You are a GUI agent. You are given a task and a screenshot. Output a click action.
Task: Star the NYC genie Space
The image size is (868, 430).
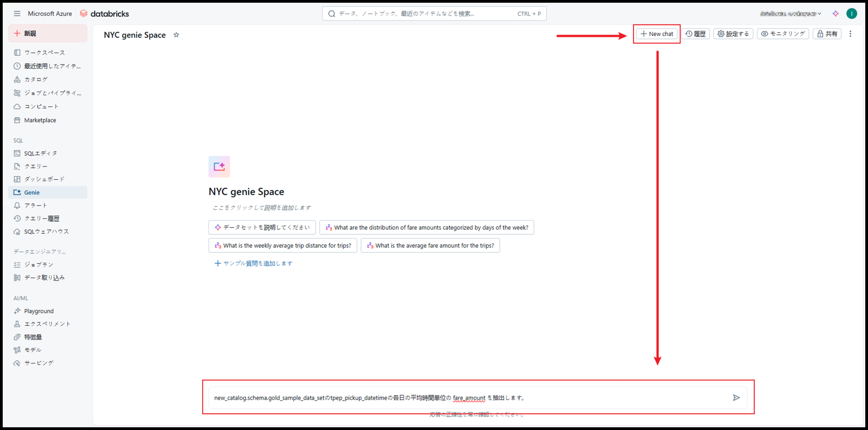[x=176, y=35]
